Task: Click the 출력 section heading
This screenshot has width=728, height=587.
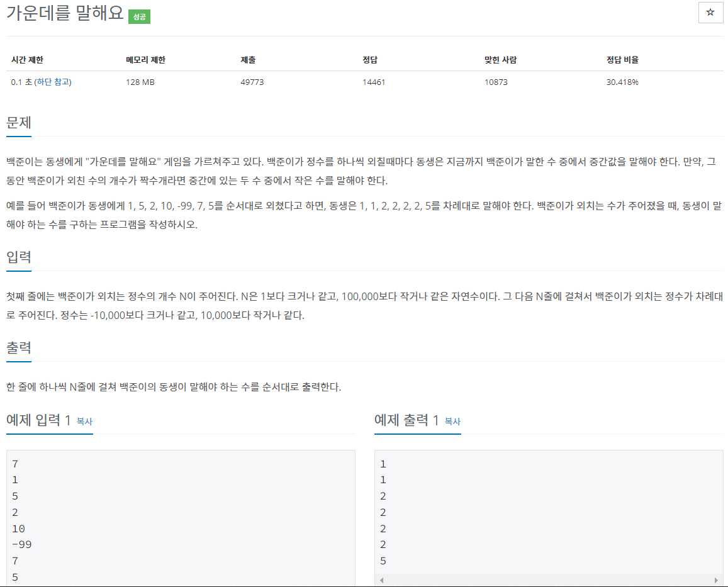Action: tap(19, 347)
